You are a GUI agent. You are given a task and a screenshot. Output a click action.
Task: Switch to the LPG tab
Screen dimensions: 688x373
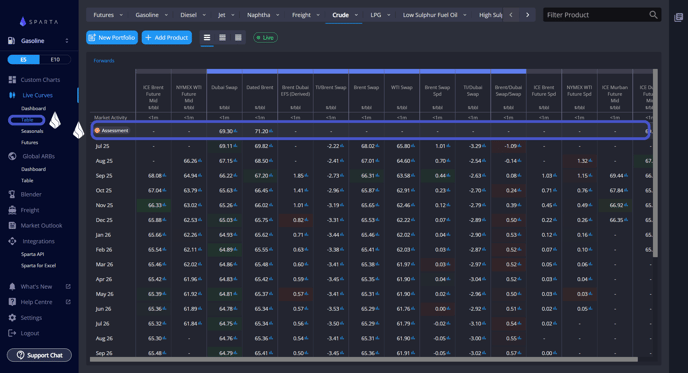click(376, 15)
